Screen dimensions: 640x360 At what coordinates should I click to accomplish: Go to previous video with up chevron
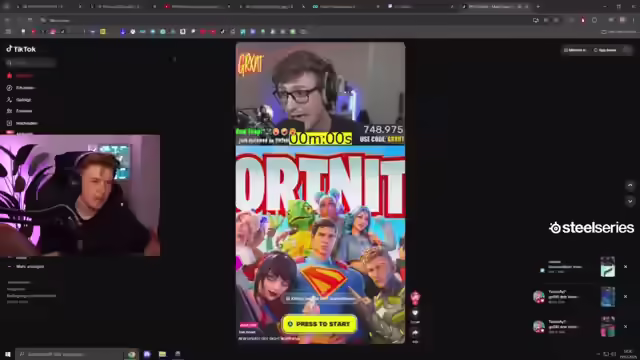pos(630,185)
